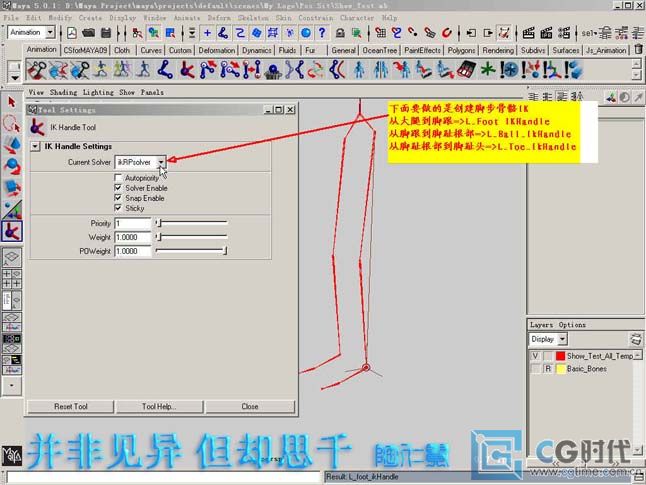Toggle the R reference state of Basic_Bones
646x485 pixels.
pyautogui.click(x=548, y=368)
